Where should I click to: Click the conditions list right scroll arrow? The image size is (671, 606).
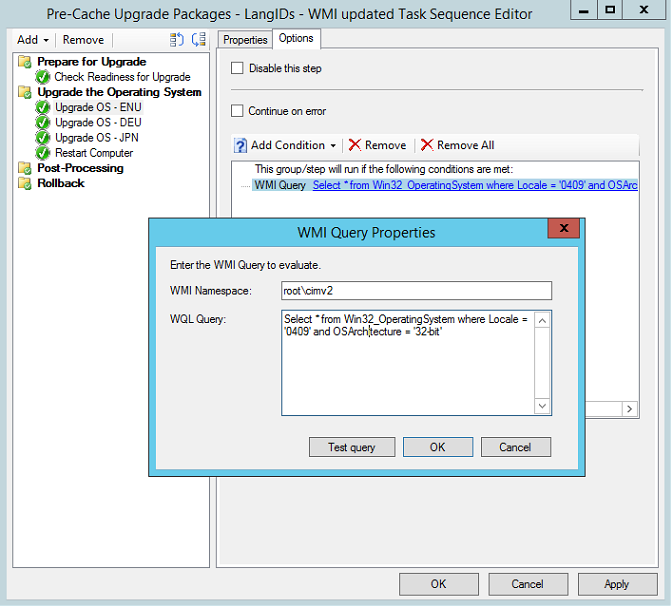point(629,409)
